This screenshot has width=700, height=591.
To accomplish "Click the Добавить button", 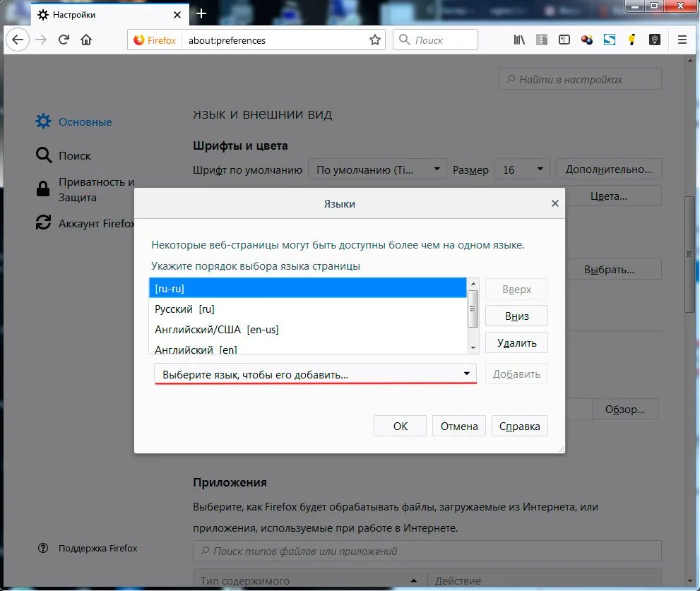I will tap(516, 374).
